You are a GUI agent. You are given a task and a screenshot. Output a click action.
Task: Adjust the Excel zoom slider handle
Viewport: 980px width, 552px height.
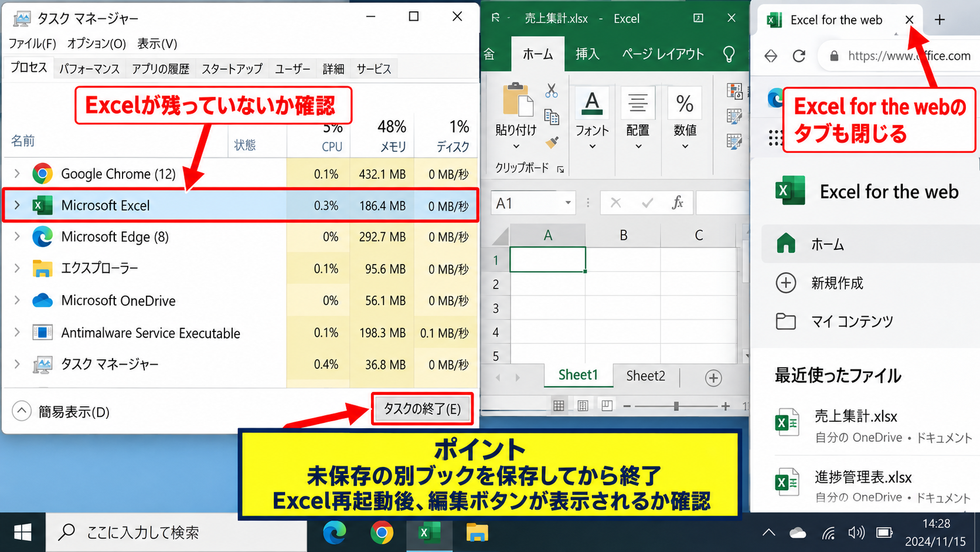tap(676, 406)
